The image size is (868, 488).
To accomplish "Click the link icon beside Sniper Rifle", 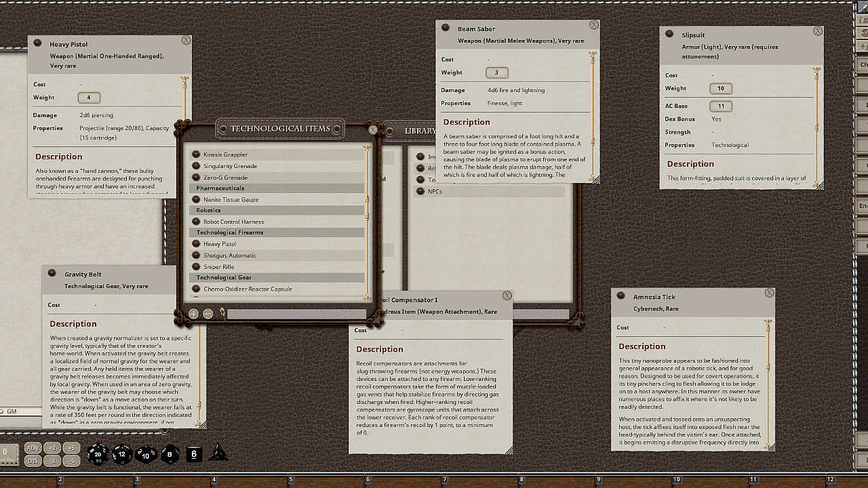I will [196, 267].
